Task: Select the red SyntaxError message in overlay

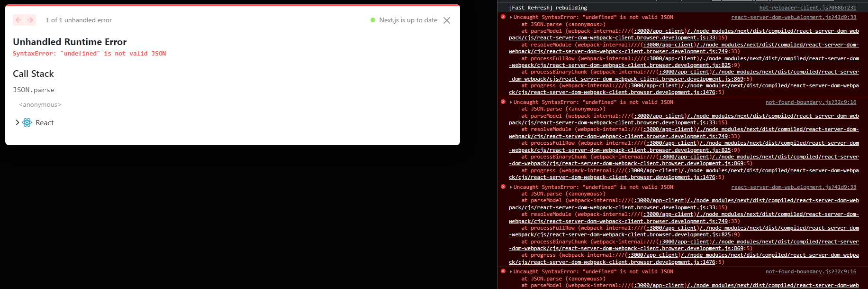Action: (x=90, y=53)
